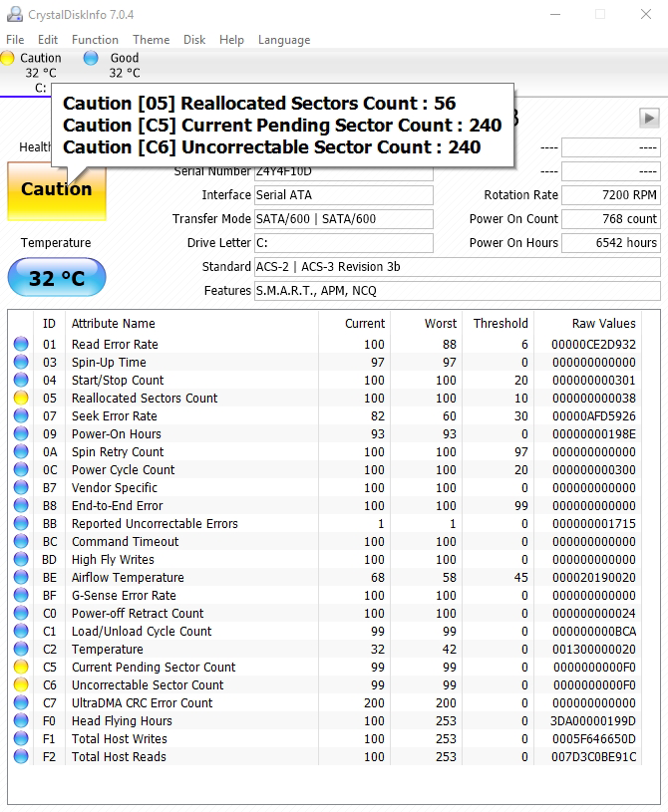Click blue status icon of Command Timeout
The width and height of the screenshot is (668, 812).
click(21, 541)
